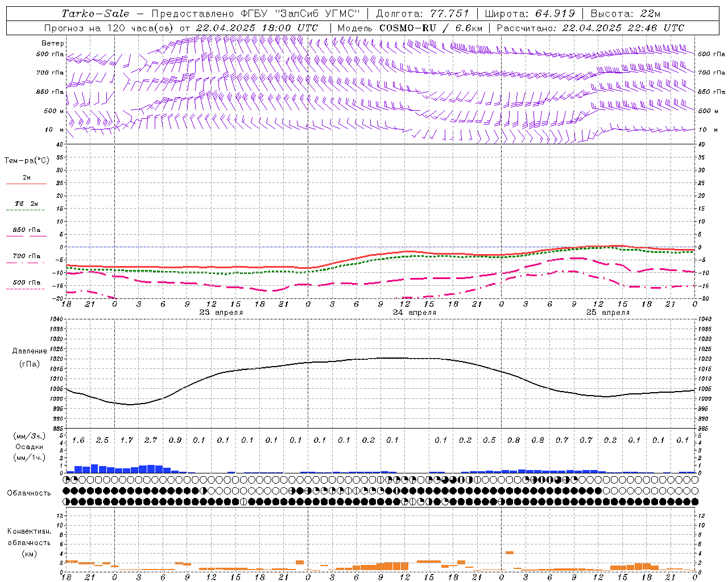Click the 2.5 precipitation value

pos(102,440)
